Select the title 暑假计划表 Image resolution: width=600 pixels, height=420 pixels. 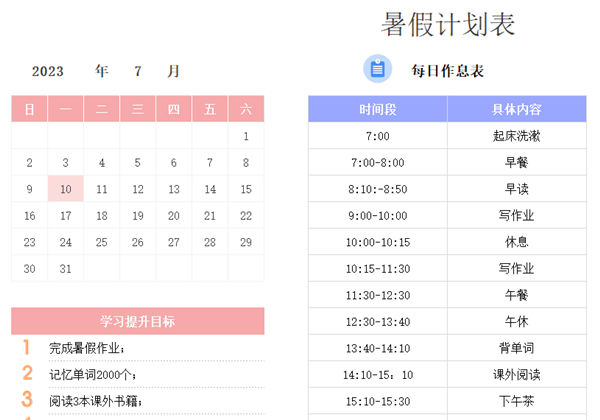[448, 24]
